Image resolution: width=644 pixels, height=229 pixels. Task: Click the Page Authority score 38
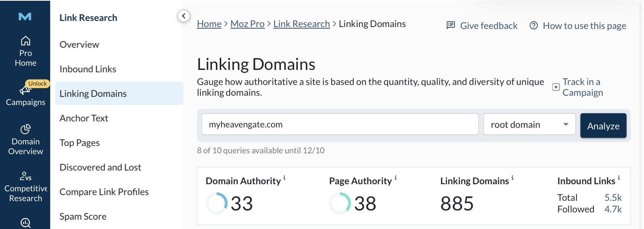tap(365, 204)
